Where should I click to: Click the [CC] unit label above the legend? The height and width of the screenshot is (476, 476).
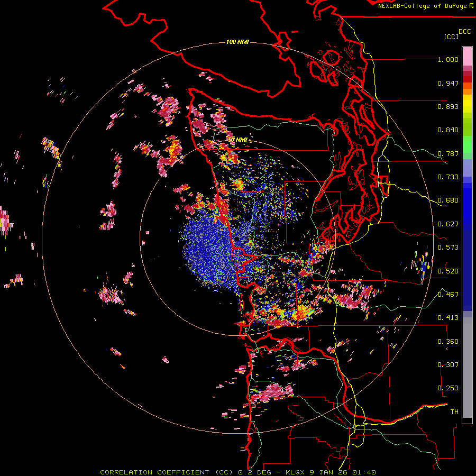[x=451, y=36]
